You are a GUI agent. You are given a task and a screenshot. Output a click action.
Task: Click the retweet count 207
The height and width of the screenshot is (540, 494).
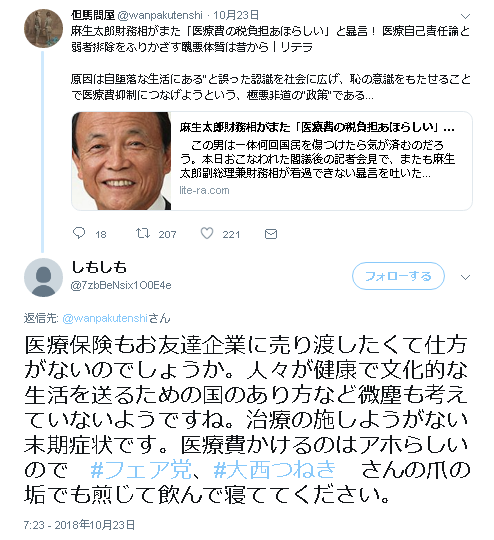(x=167, y=235)
